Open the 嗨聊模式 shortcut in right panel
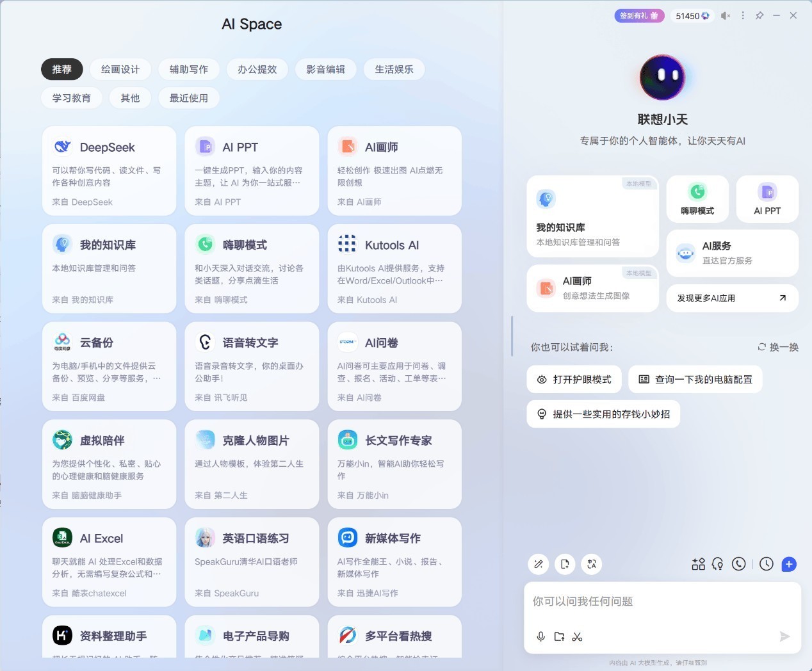This screenshot has width=812, height=671. coord(697,199)
